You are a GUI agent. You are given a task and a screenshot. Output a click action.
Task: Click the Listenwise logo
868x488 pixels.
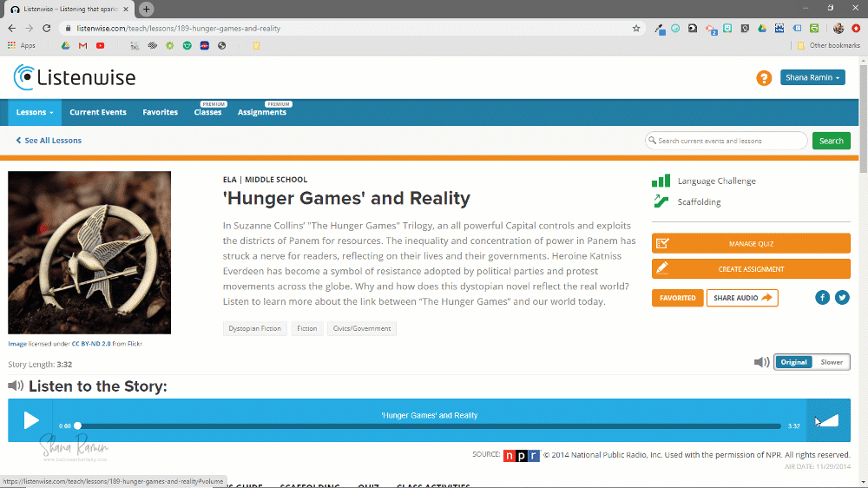coord(74,77)
